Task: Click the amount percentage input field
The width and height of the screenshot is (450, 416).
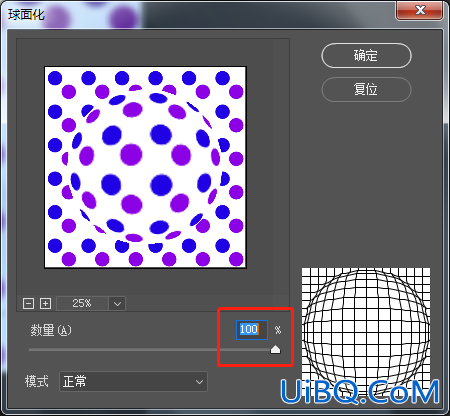Action: click(x=252, y=330)
